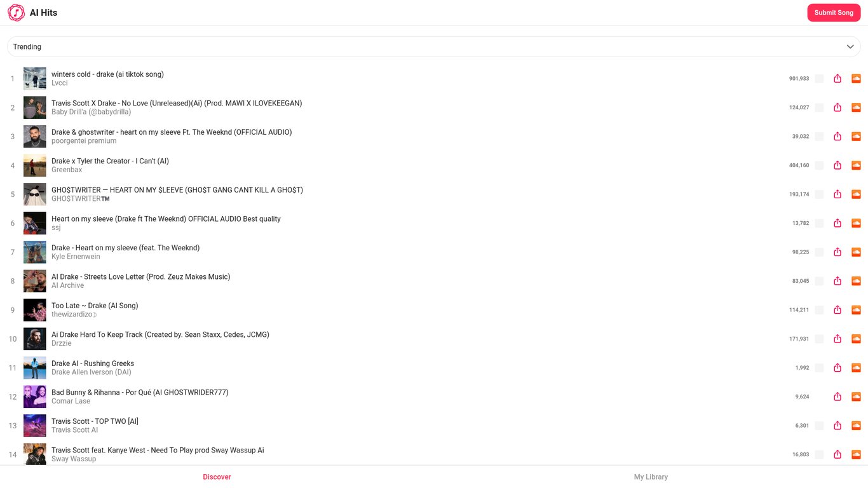The height and width of the screenshot is (488, 868).
Task: Open 'Por Qué' track on SoundCloud
Action: point(856,396)
